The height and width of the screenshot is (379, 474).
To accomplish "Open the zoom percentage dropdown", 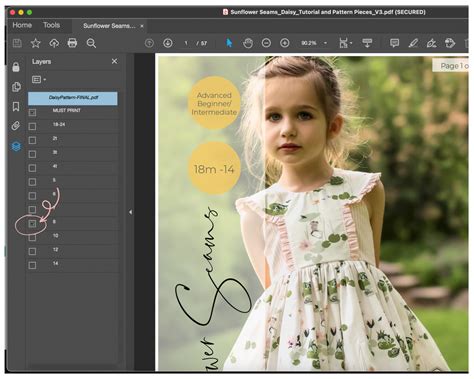I will 325,43.
